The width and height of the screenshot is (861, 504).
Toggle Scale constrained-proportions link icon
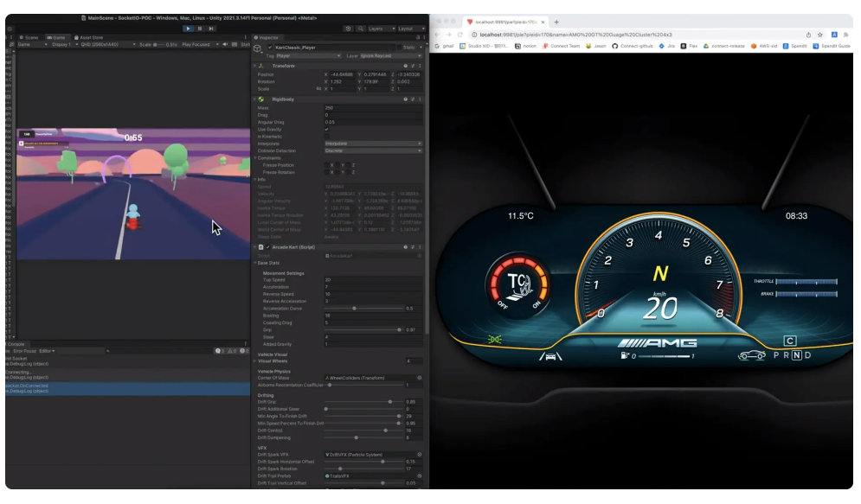318,89
